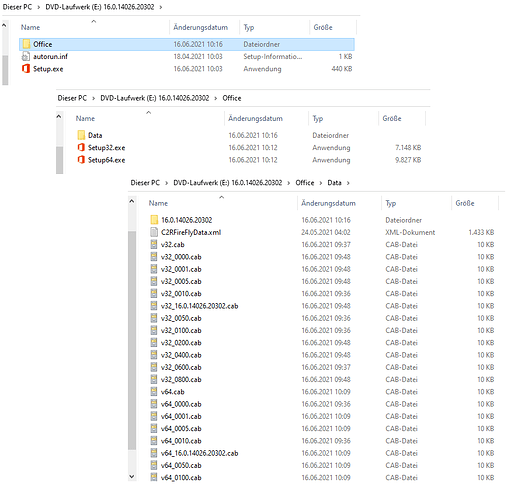Click scroll-up arrow in the Data window
The image size is (511, 500).
(x=132, y=201)
